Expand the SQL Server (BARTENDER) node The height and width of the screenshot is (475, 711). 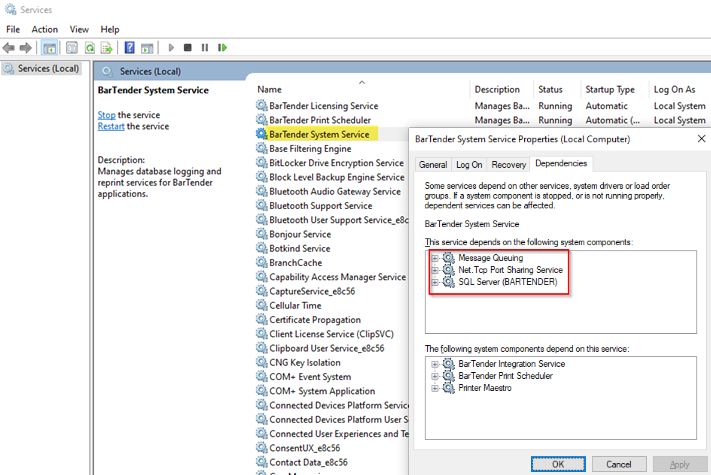[x=435, y=283]
